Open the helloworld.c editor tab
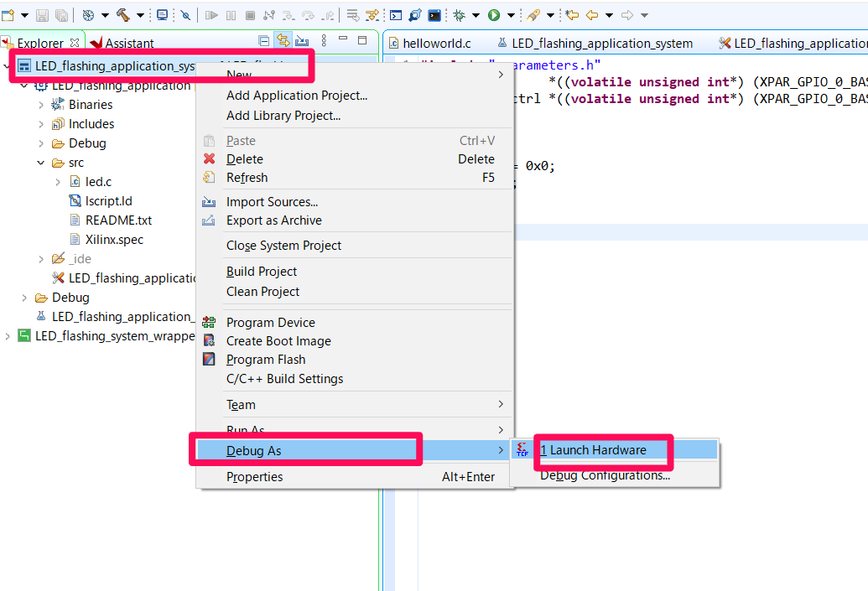 pos(430,43)
